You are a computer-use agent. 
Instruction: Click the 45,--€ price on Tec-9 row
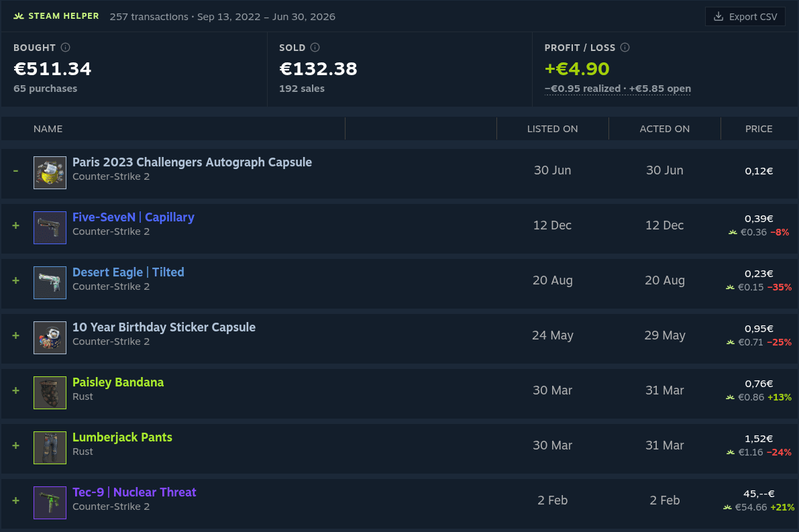pyautogui.click(x=759, y=494)
